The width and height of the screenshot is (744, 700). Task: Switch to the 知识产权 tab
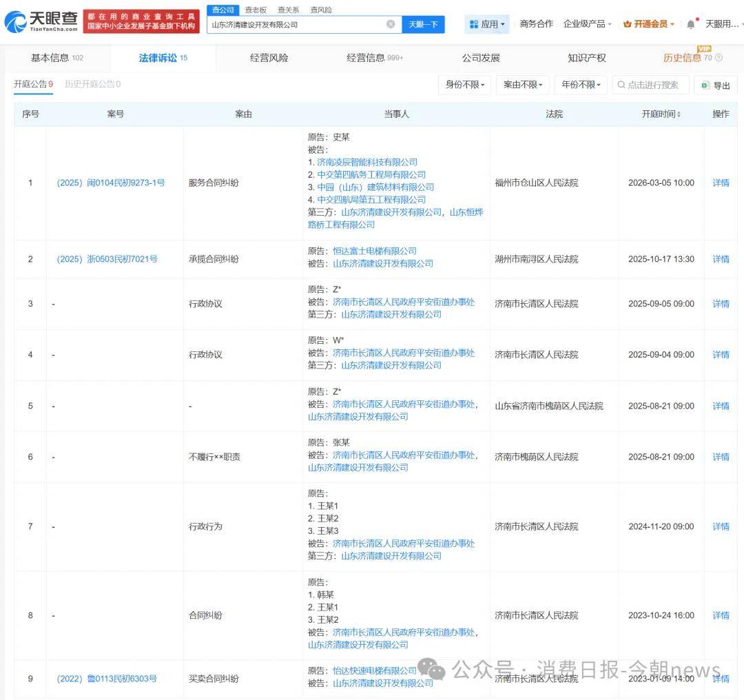pyautogui.click(x=587, y=58)
